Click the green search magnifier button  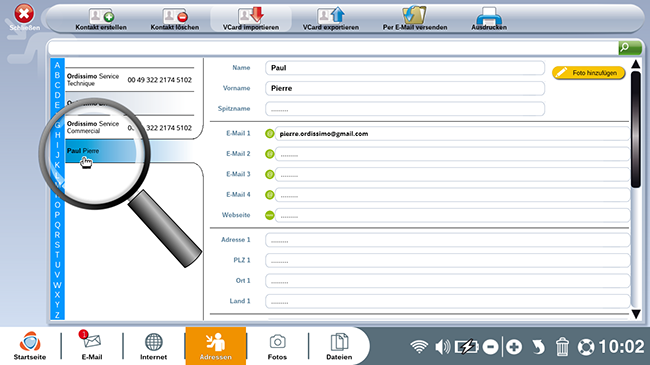[630, 48]
